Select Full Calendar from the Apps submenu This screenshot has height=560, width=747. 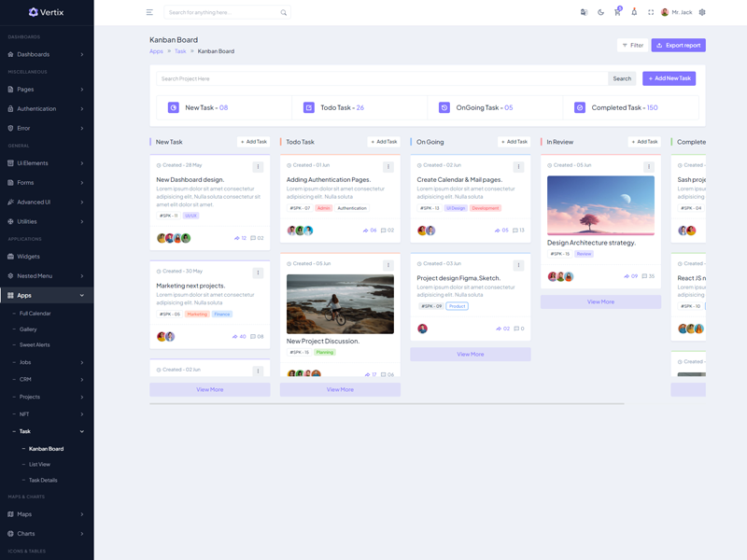point(35,314)
